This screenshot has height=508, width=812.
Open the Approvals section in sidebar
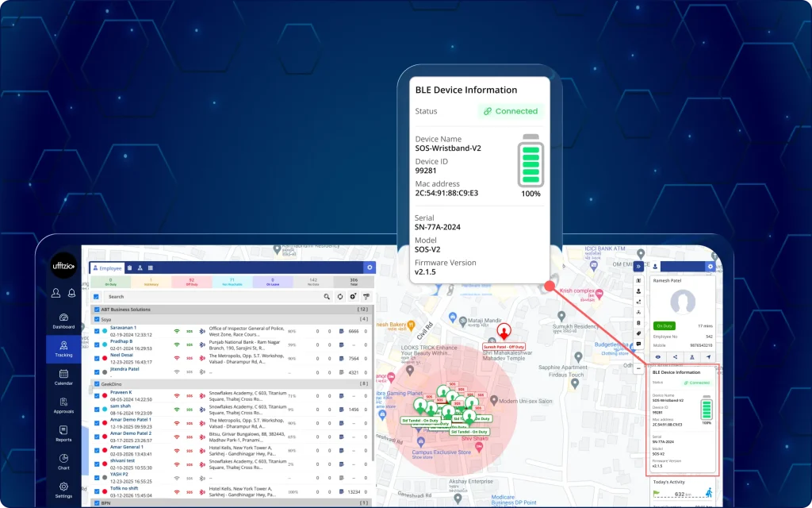coord(63,406)
